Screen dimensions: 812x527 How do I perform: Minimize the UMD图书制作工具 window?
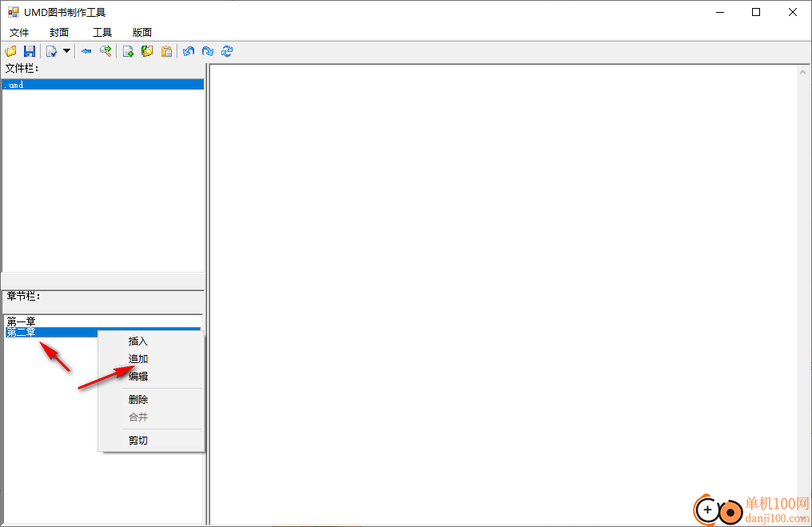point(720,12)
